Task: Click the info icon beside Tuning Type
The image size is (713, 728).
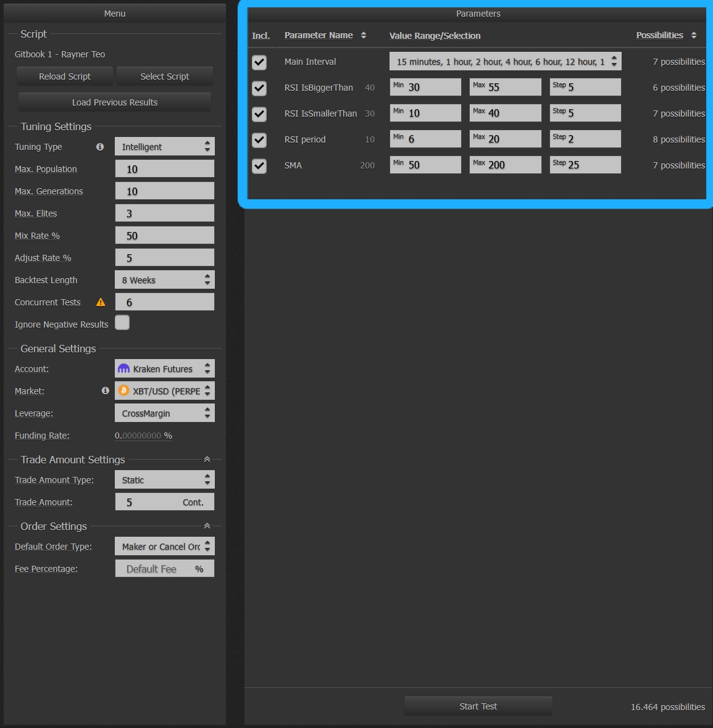Action: pyautogui.click(x=100, y=147)
